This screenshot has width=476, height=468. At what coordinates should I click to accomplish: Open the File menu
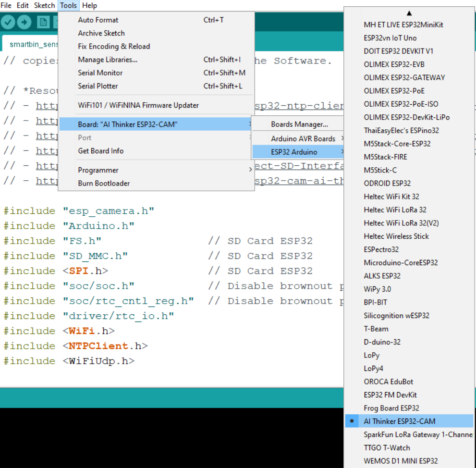pyautogui.click(x=6, y=5)
